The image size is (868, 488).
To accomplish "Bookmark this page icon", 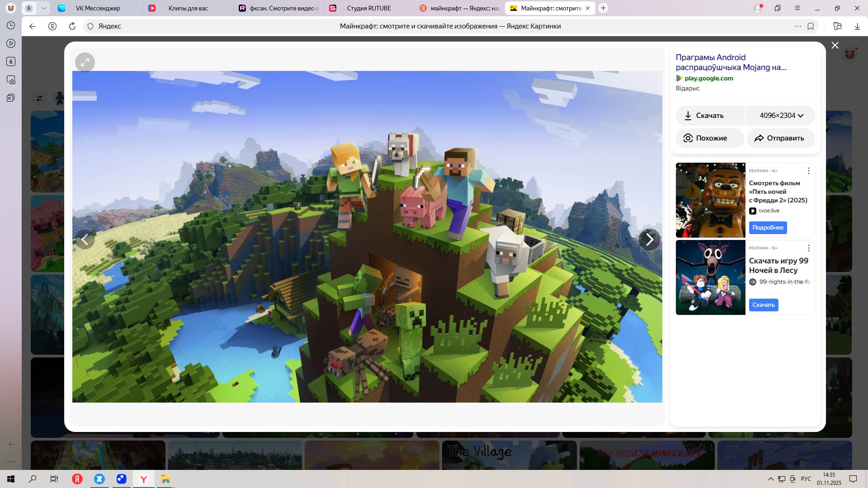I will (x=811, y=26).
